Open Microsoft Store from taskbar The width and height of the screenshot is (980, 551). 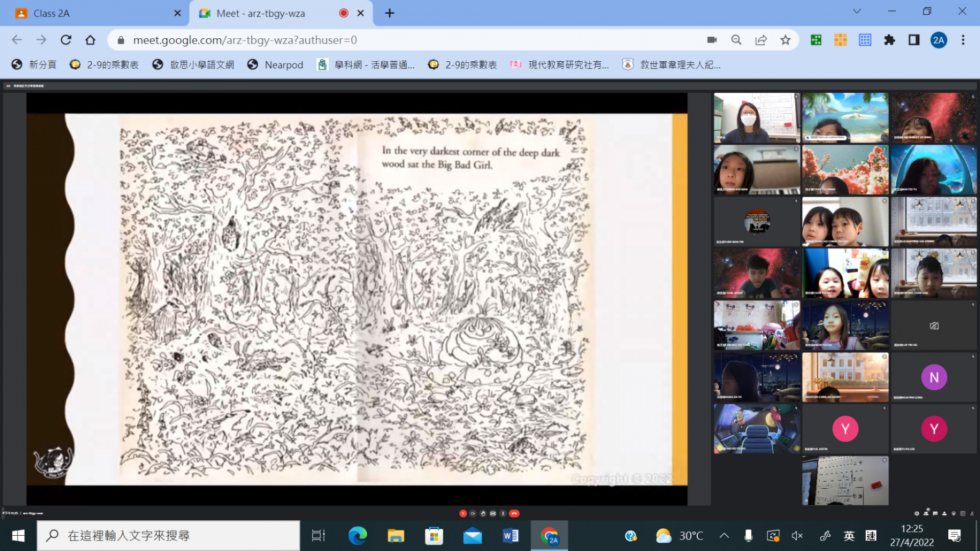pos(434,536)
